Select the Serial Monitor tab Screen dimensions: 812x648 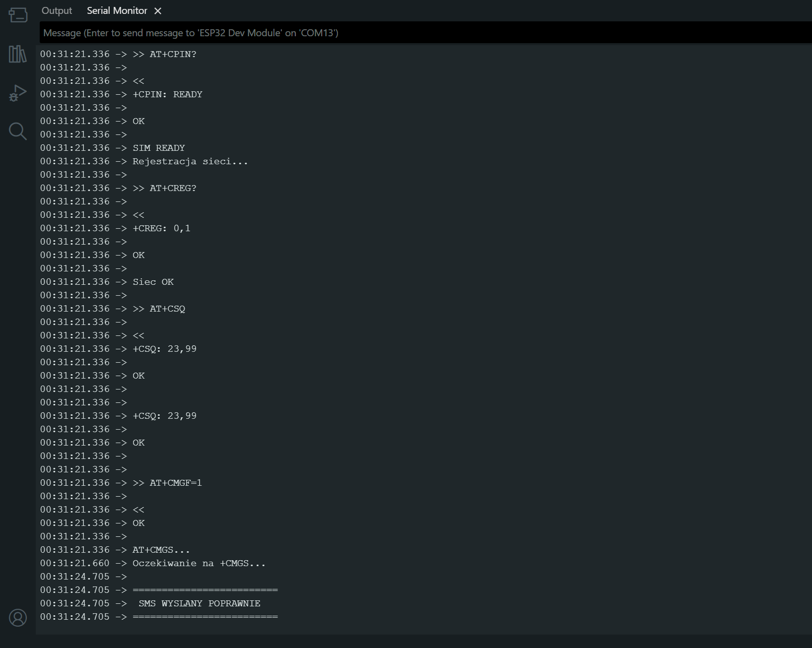117,10
